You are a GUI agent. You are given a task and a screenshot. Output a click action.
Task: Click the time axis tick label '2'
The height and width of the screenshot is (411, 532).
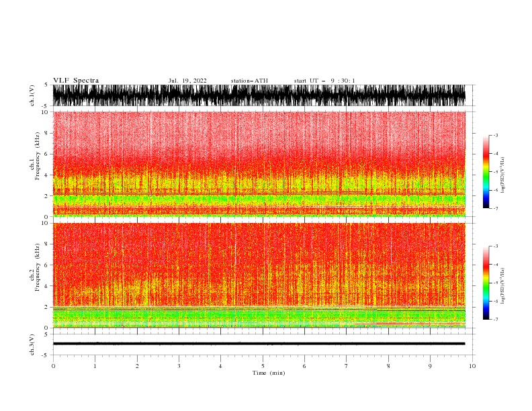[x=137, y=366]
